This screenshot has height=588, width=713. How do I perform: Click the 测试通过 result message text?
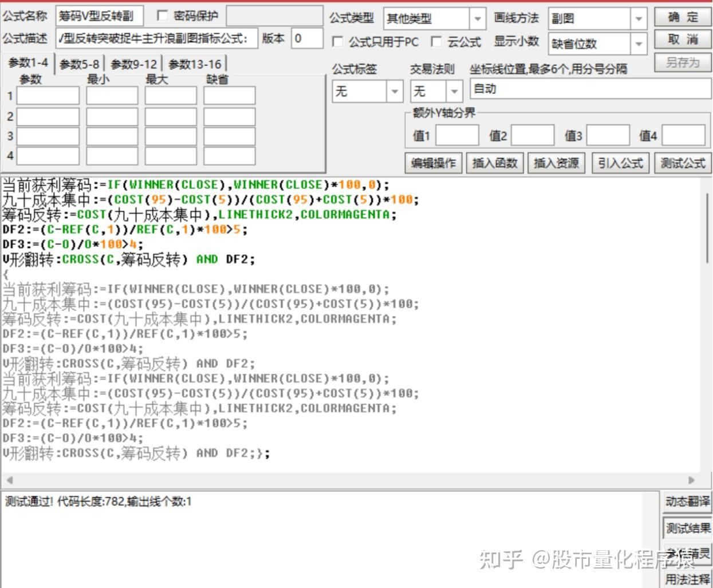click(98, 502)
